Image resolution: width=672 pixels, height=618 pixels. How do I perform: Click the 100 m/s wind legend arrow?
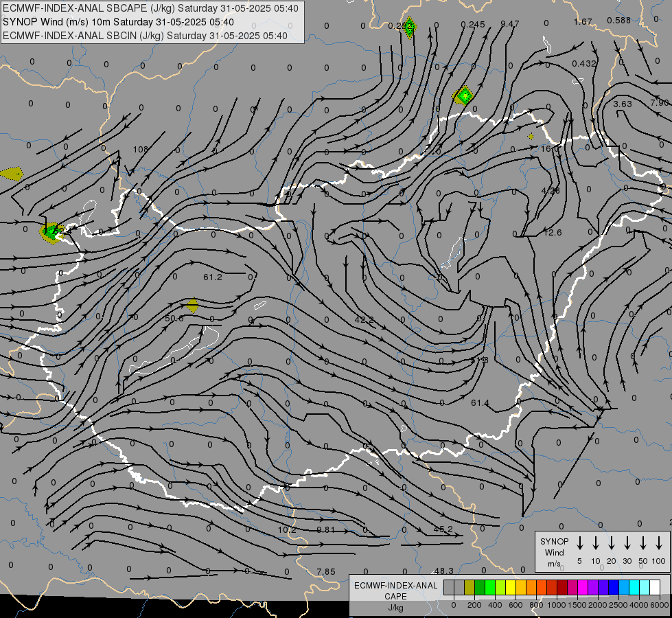pyautogui.click(x=659, y=543)
